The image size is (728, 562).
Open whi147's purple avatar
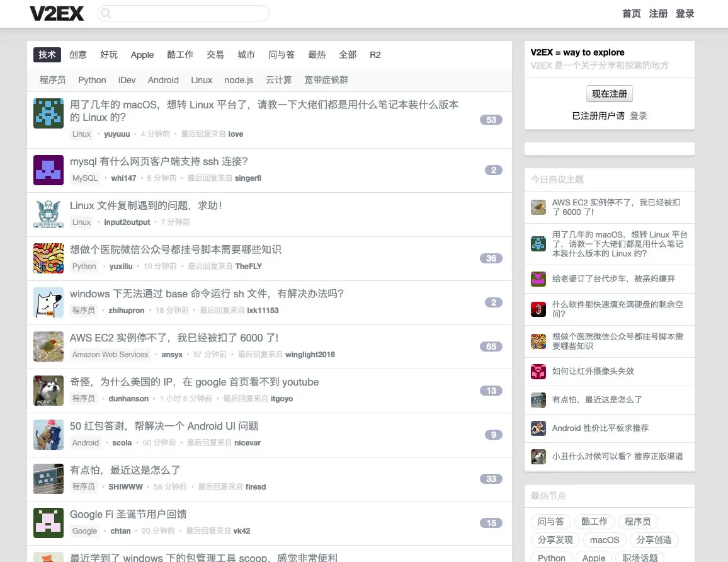tap(48, 170)
